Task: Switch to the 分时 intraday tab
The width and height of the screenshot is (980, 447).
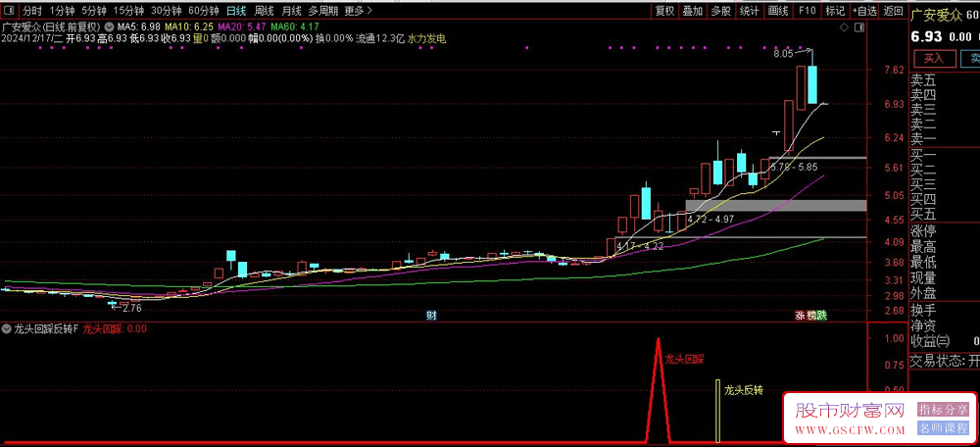Action: coord(32,11)
